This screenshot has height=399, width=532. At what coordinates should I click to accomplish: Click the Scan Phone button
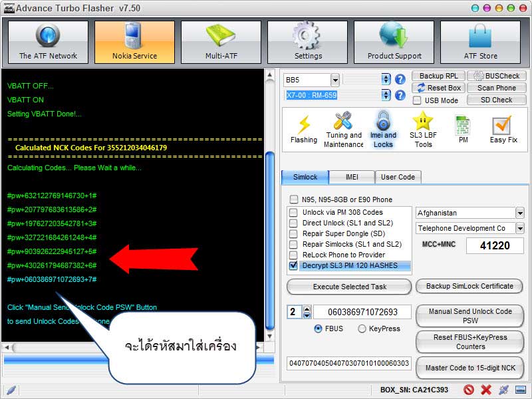pyautogui.click(x=497, y=88)
